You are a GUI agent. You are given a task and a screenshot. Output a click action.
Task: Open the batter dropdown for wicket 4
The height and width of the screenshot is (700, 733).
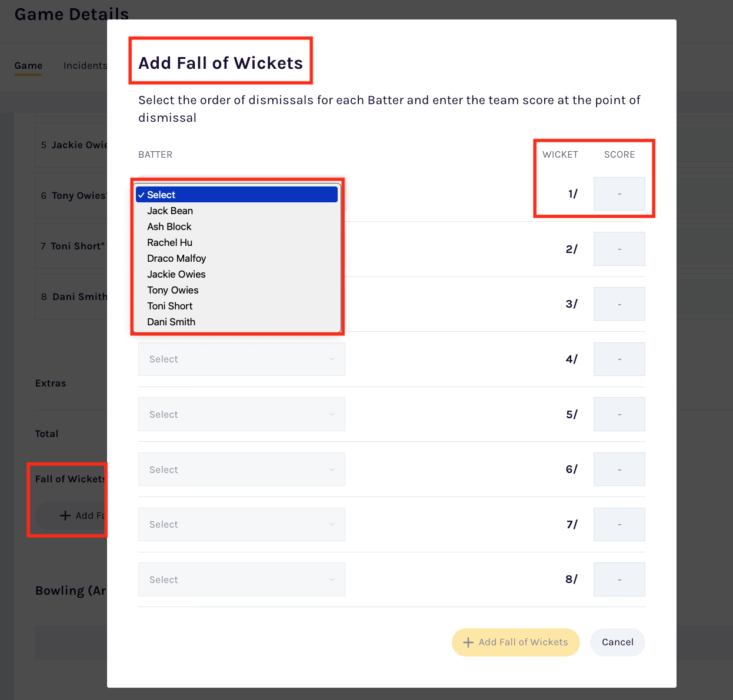coord(241,359)
